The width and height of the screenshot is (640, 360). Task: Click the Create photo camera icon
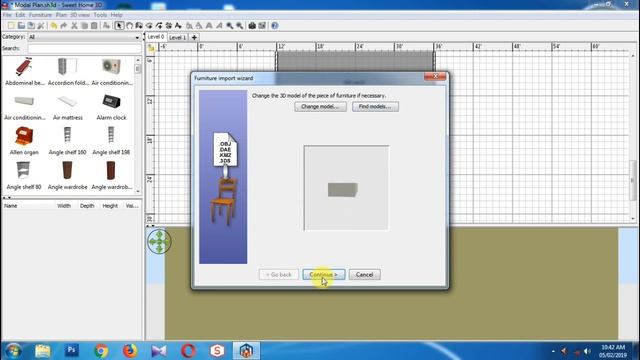coord(252,26)
